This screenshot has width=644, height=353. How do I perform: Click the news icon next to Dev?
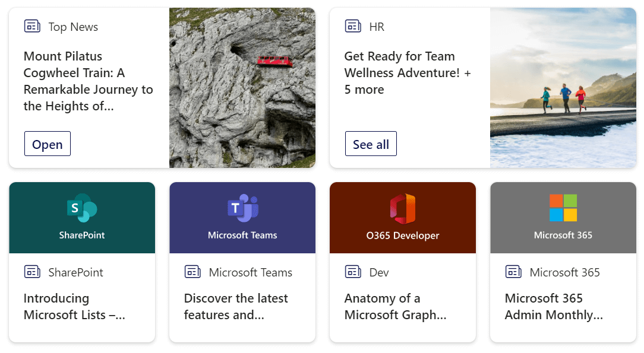353,272
